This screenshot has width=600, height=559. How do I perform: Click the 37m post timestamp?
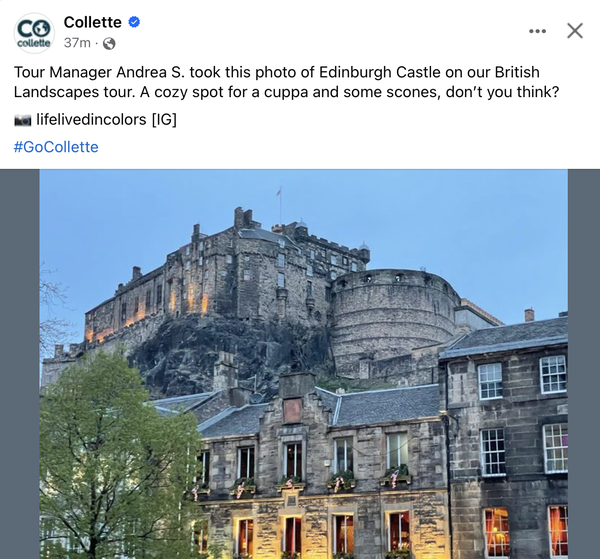[77, 43]
